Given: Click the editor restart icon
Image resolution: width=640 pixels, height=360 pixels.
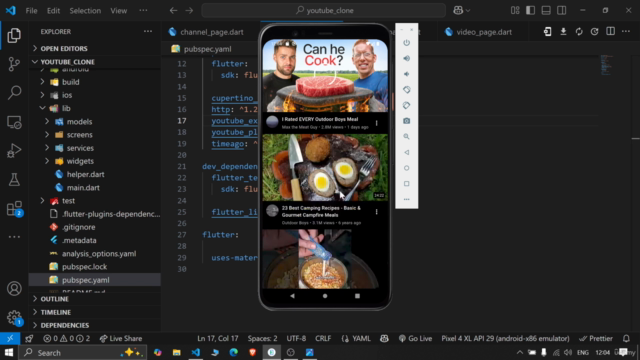Looking at the screenshot, I should pos(594,31).
